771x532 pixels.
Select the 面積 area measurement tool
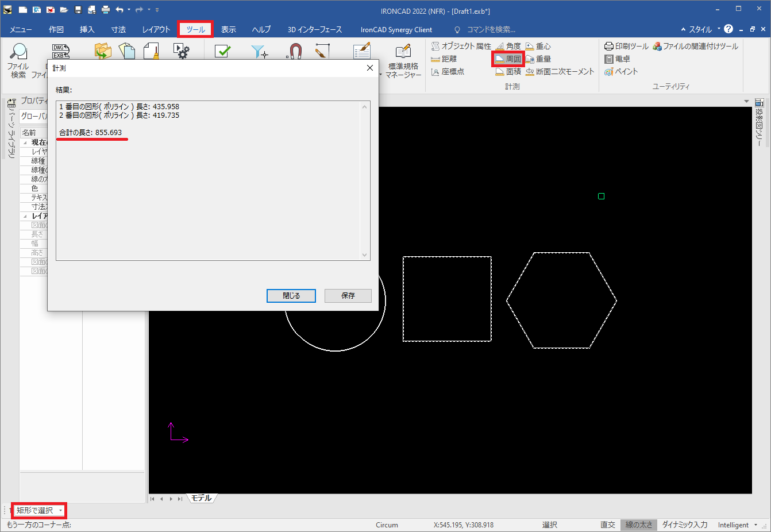click(x=508, y=72)
